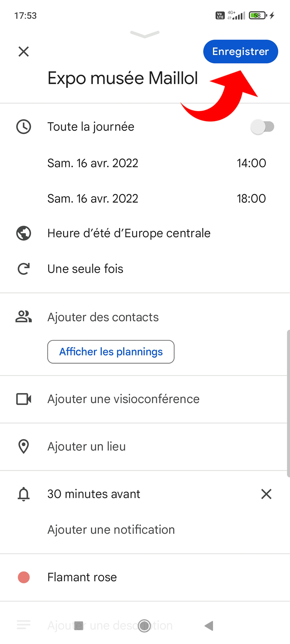Viewport: 290px width, 644px height.
Task: Open the start date Sam. 16 avr. 2022
Action: tap(93, 163)
